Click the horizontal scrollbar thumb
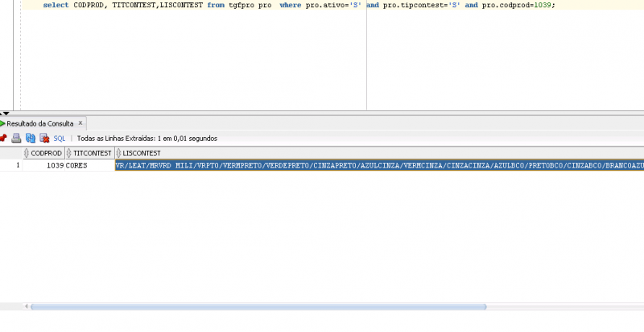The image size is (644, 332). pyautogui.click(x=258, y=306)
